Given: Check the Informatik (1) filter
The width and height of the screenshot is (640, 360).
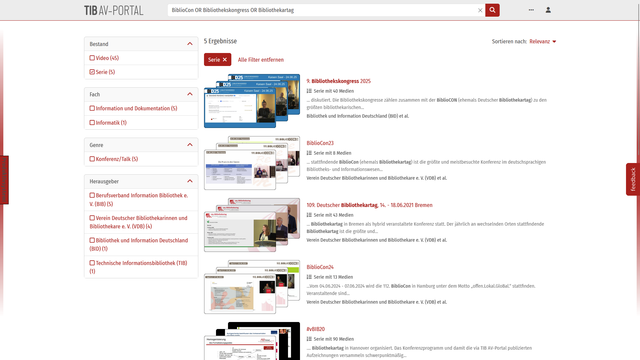Looking at the screenshot, I should pos(92,122).
